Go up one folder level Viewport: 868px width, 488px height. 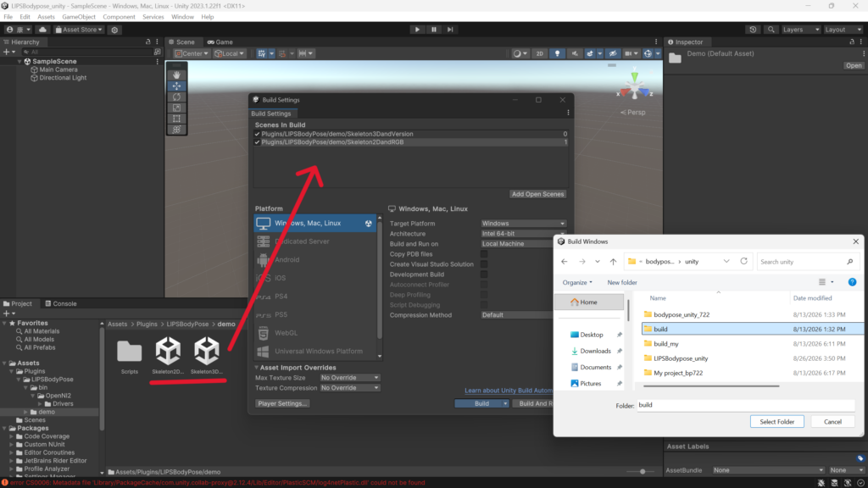click(x=613, y=262)
